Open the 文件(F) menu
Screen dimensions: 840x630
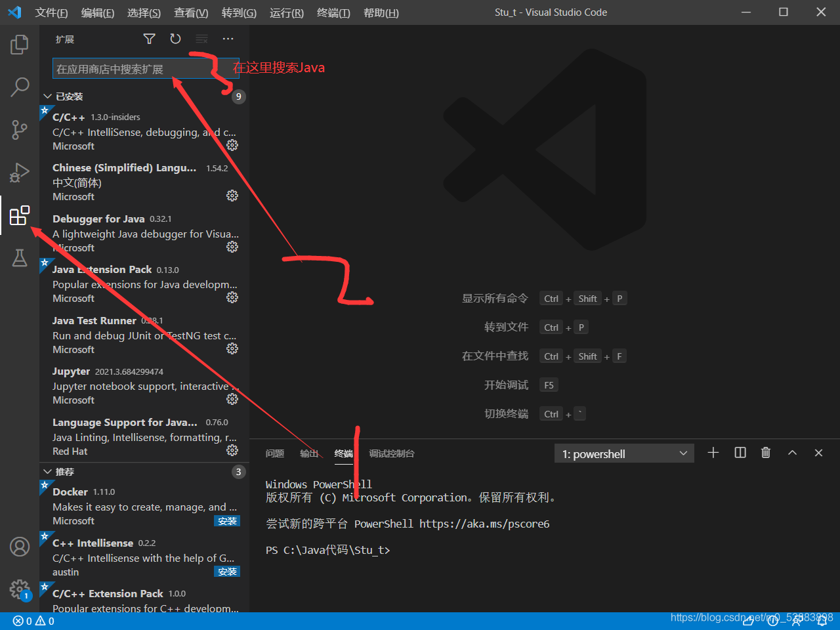(x=51, y=12)
